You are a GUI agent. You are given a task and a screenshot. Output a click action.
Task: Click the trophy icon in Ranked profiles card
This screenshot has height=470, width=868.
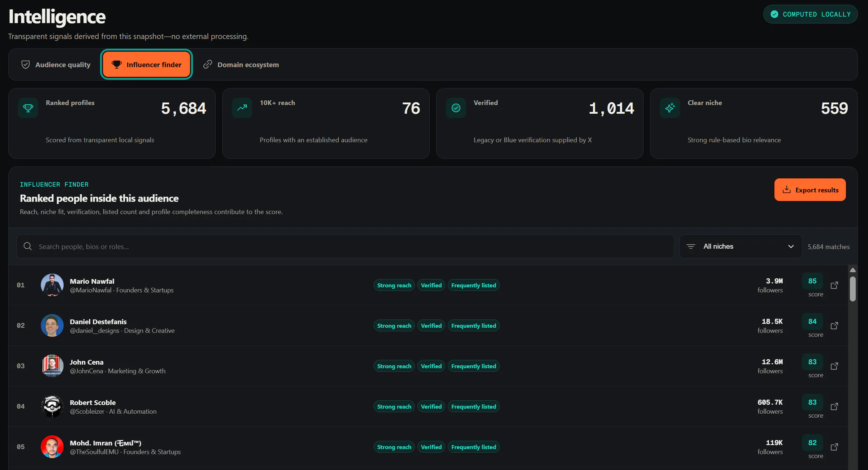(28, 108)
